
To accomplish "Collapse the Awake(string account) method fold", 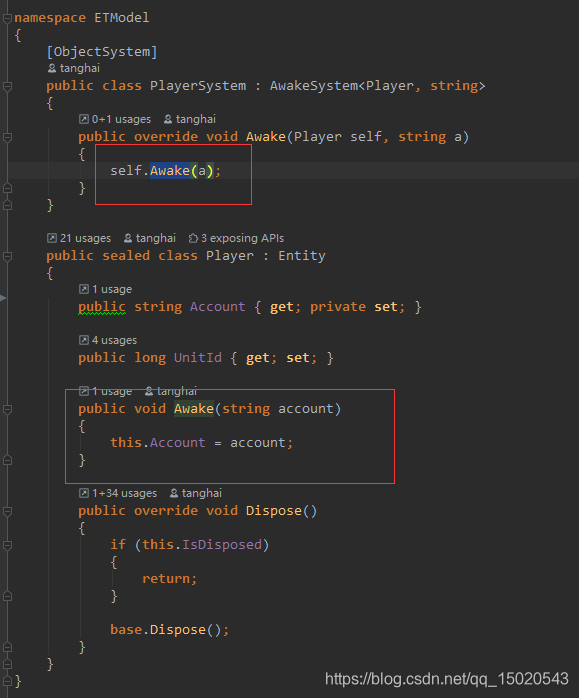I will 7,410.
